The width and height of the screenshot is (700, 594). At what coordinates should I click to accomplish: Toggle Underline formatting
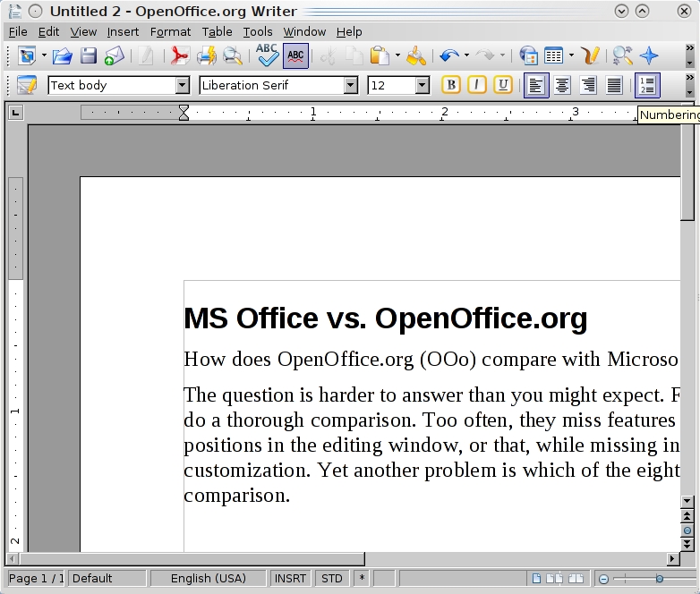[x=503, y=86]
